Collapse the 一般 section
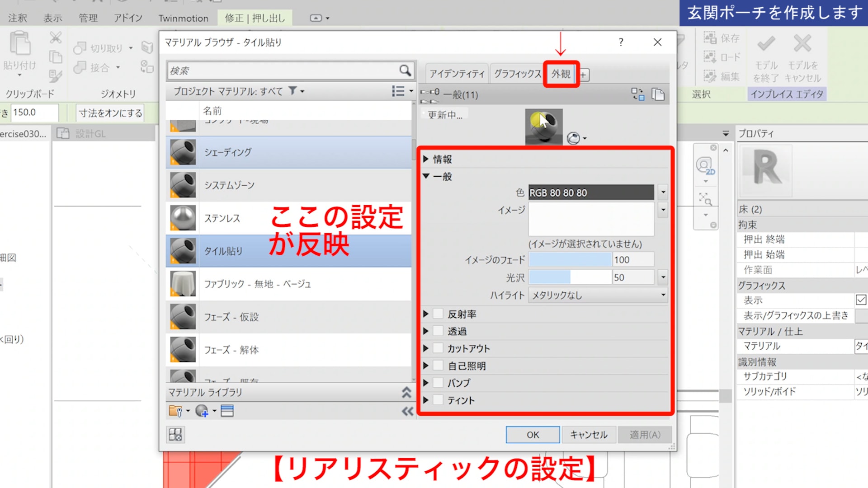 tap(426, 176)
